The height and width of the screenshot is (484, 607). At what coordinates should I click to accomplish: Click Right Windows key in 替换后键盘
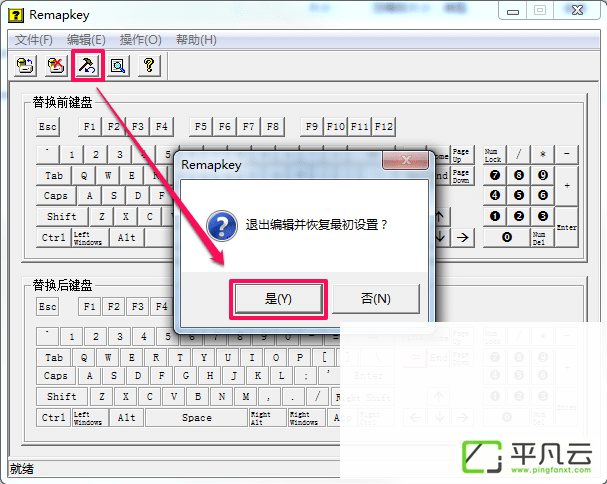[x=307, y=418]
